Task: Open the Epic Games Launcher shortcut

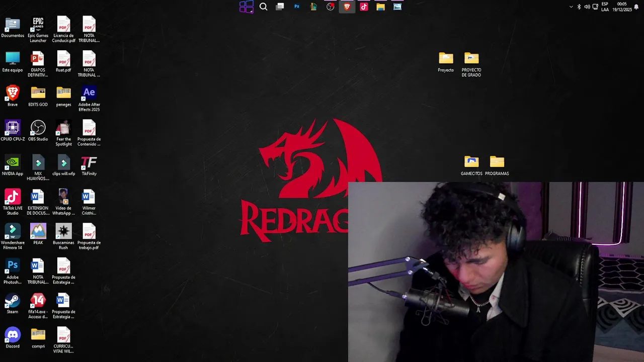Action: point(38,30)
